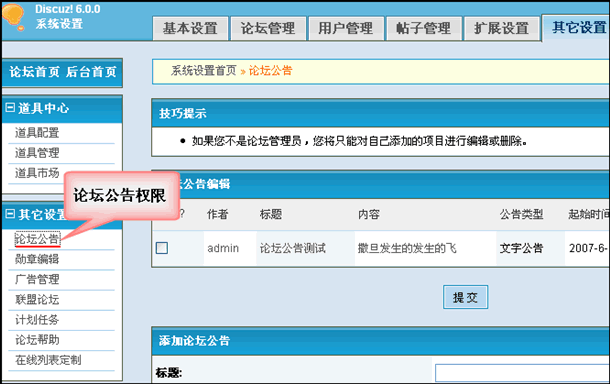610x384 pixels.
Task: Open 道具市场 in the sidebar
Action: point(37,173)
